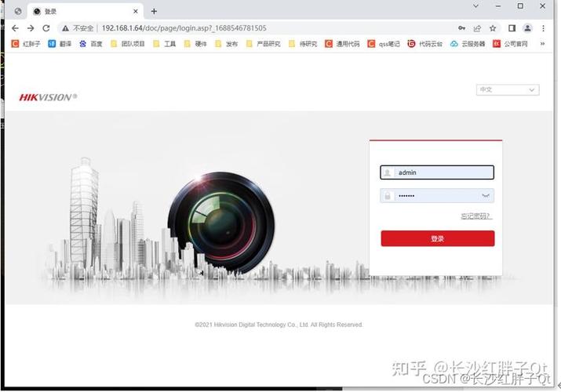Screen dimensions: 561x392
Task: Open the 发布 bookmark folder
Action: click(227, 44)
